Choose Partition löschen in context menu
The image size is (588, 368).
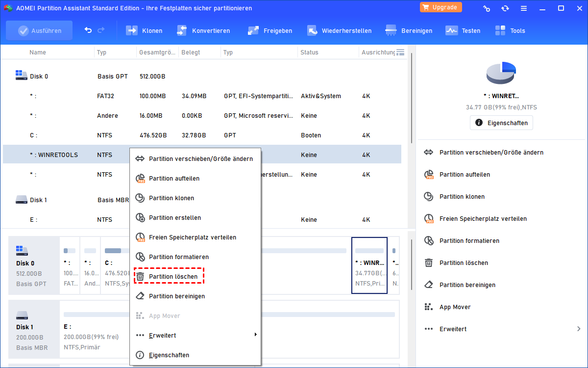point(195,277)
